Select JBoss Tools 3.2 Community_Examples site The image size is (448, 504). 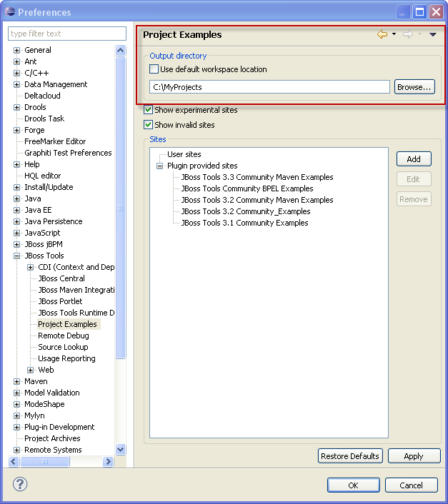(246, 211)
